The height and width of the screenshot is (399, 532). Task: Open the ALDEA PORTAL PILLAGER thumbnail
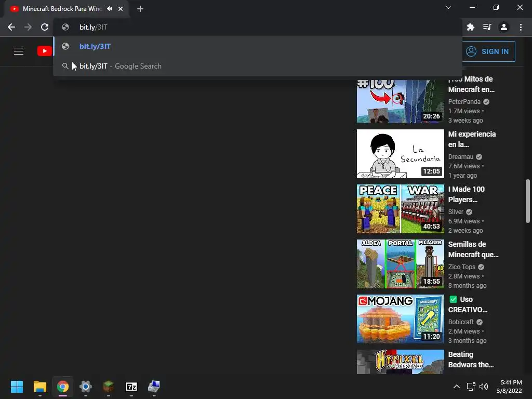401,264
